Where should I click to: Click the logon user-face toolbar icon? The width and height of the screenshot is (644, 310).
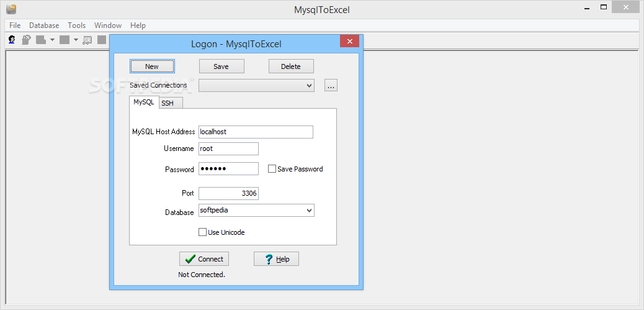click(x=12, y=40)
